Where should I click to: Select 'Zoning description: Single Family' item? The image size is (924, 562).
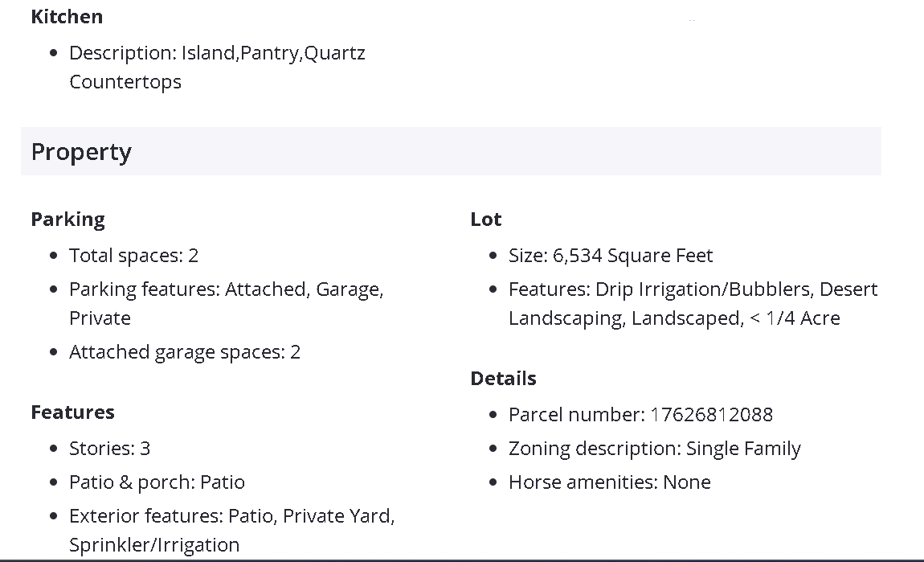click(x=654, y=449)
